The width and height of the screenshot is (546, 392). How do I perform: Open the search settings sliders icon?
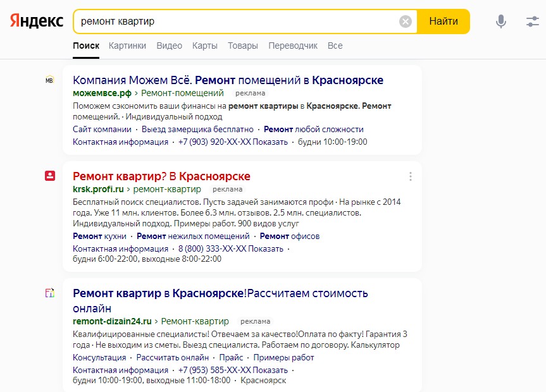point(533,21)
